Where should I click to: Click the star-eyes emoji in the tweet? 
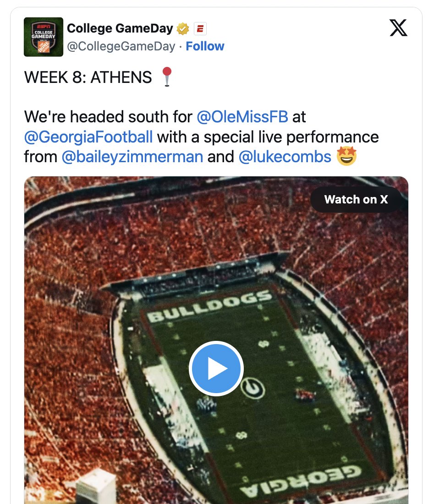click(346, 157)
